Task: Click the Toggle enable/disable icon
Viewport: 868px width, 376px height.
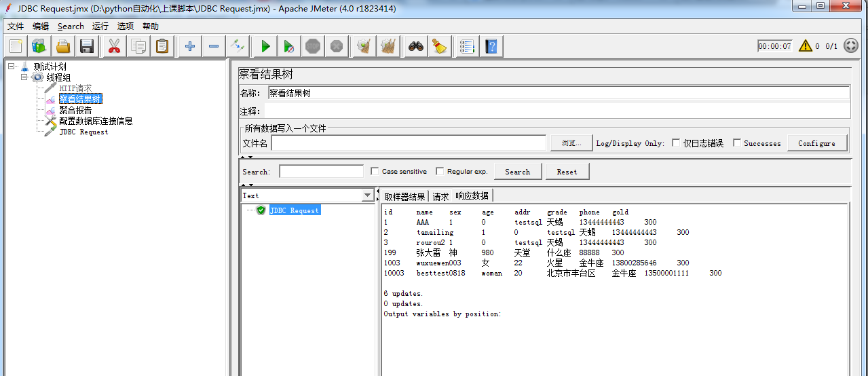Action: click(x=237, y=46)
